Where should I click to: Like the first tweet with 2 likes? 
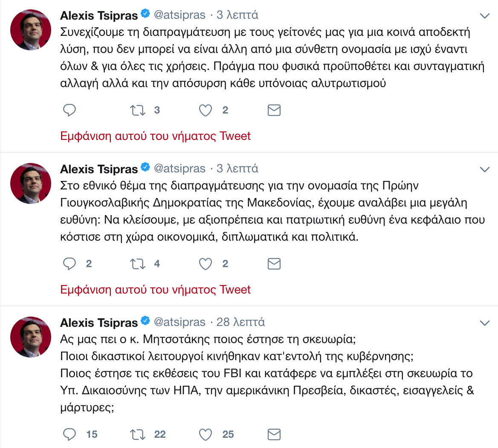click(x=206, y=111)
